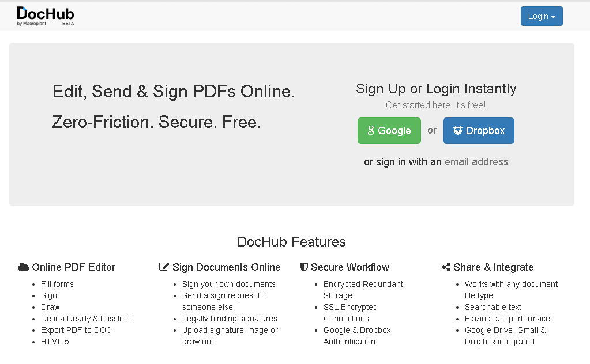This screenshot has width=590, height=364.
Task: Open the Login dropdown menu
Action: [x=542, y=16]
